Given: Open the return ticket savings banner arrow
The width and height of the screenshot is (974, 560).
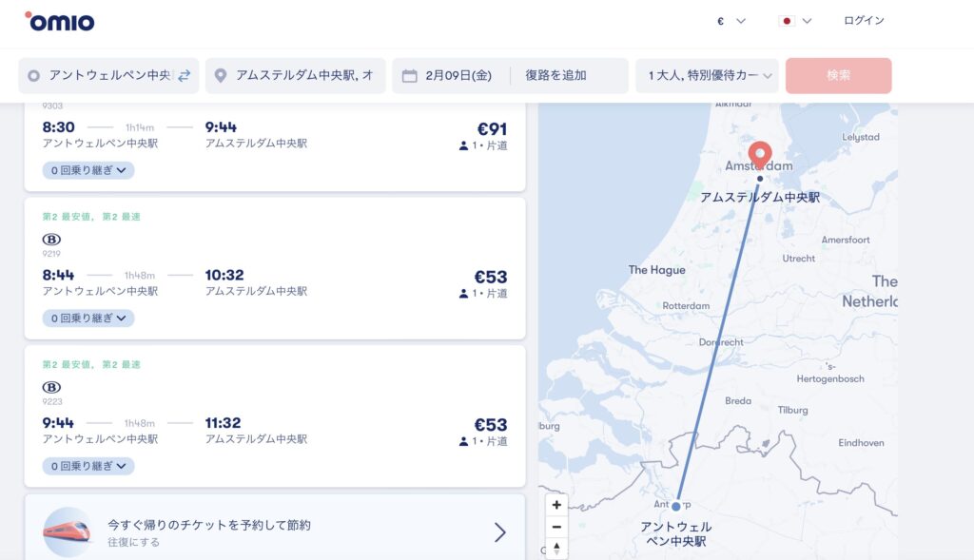Looking at the screenshot, I should click(x=499, y=531).
